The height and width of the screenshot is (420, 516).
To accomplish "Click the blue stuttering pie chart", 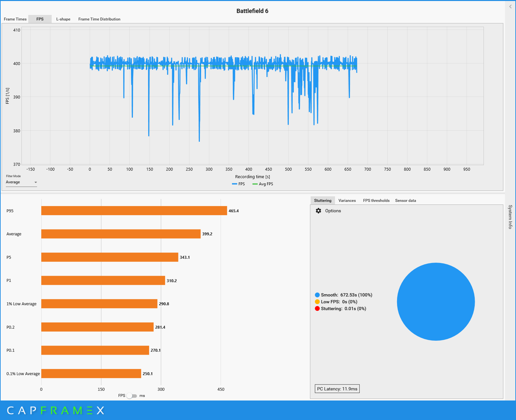I will point(436,302).
